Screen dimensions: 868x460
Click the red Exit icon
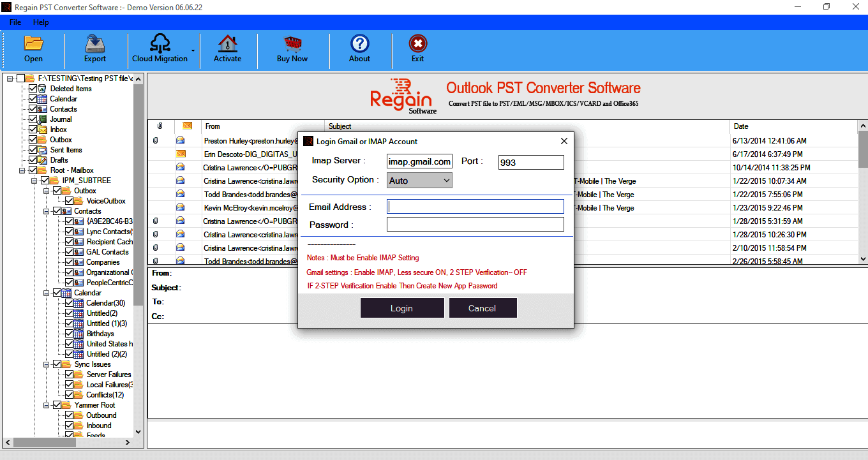[x=418, y=43]
